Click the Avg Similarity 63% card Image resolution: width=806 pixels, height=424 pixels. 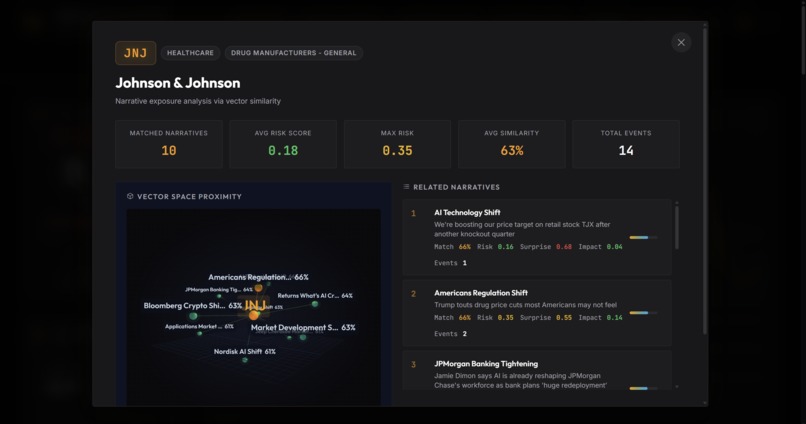[511, 144]
